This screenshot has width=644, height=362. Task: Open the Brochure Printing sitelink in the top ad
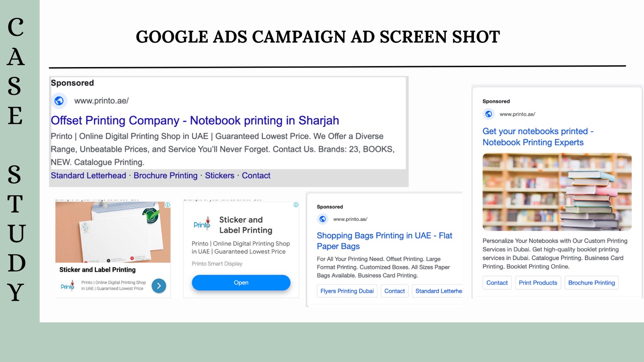[x=165, y=176]
